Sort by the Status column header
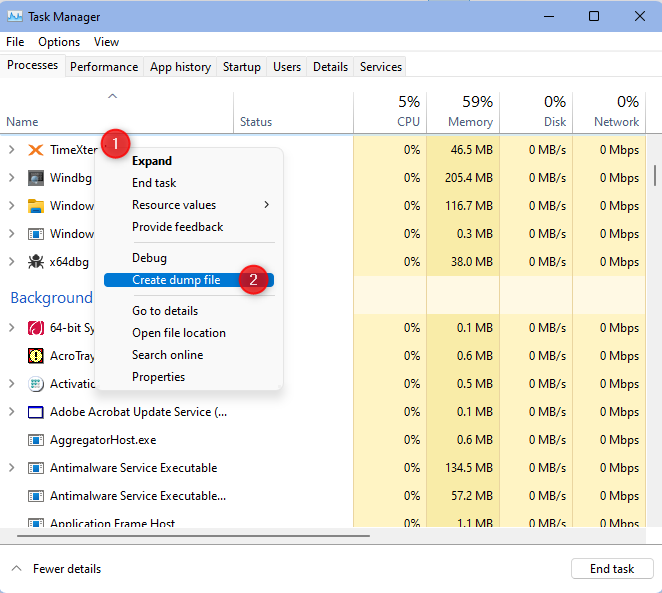The width and height of the screenshot is (662, 593). [293, 113]
